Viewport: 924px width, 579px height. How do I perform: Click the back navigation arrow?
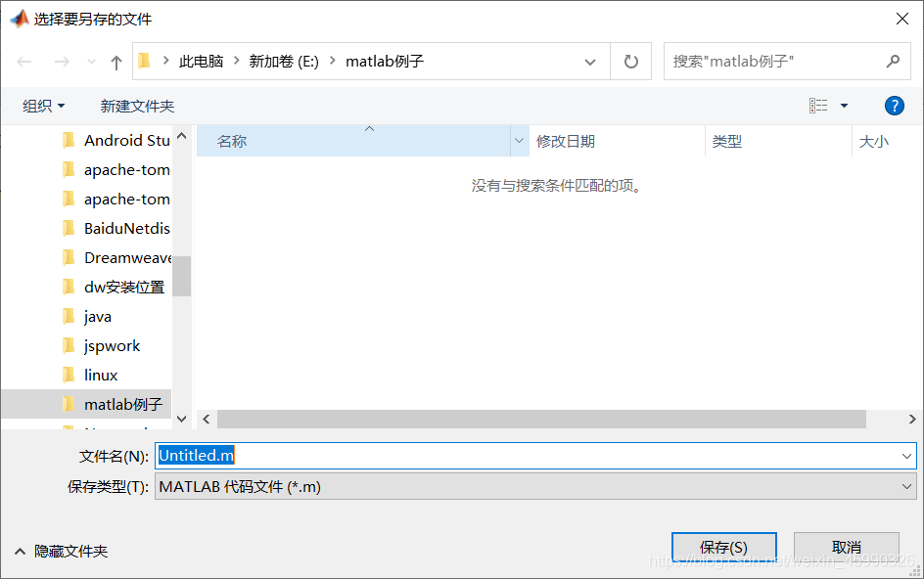[x=23, y=61]
